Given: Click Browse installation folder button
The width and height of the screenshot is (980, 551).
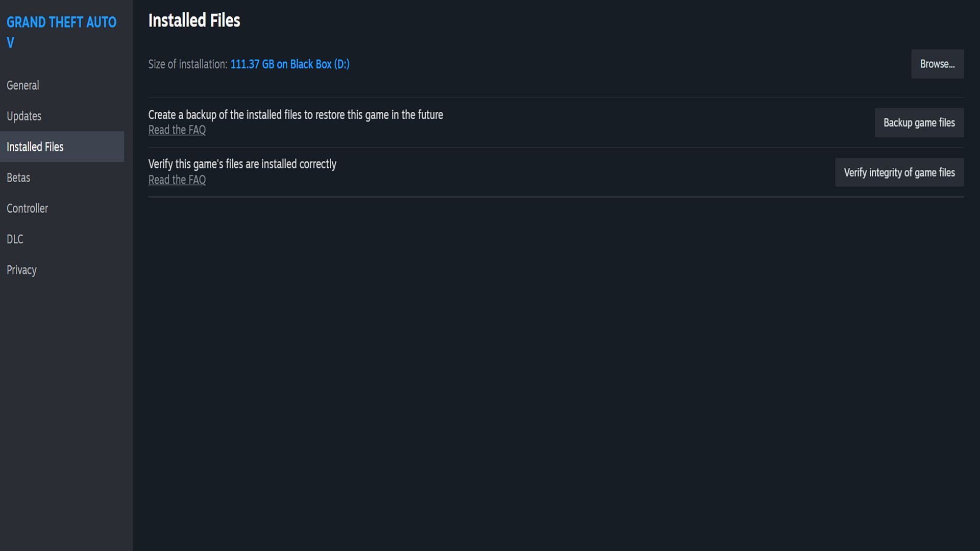Looking at the screenshot, I should pyautogui.click(x=938, y=63).
